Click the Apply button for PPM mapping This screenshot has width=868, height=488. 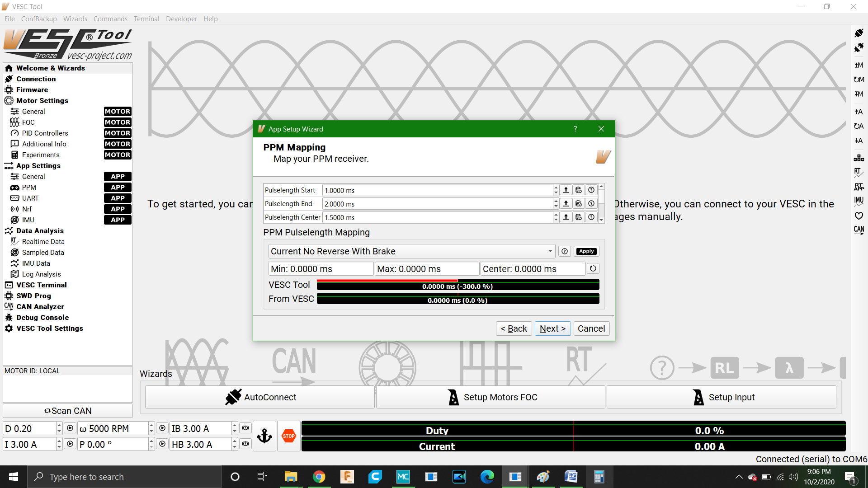pos(586,251)
